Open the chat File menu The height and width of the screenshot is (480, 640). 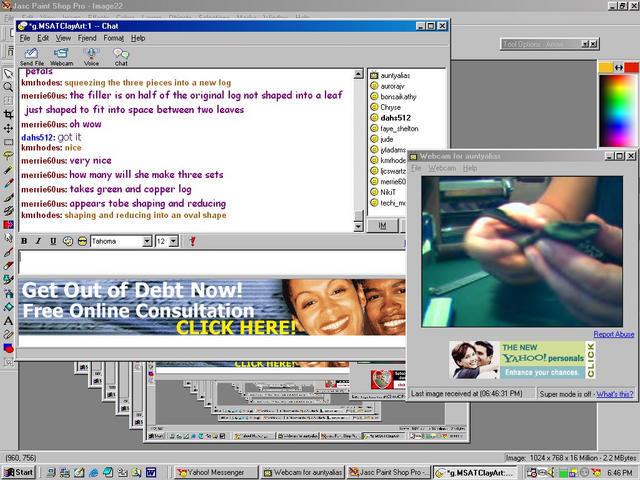[25, 38]
